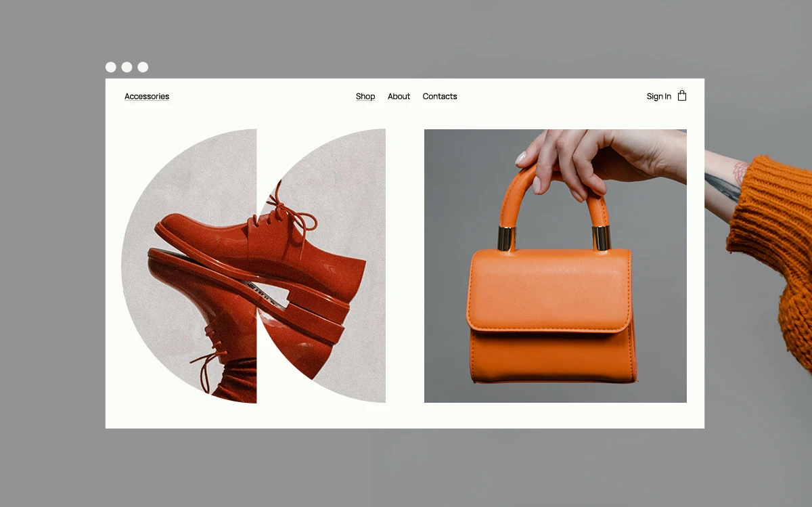Click the third white window dot
This screenshot has height=507, width=812.
click(143, 67)
